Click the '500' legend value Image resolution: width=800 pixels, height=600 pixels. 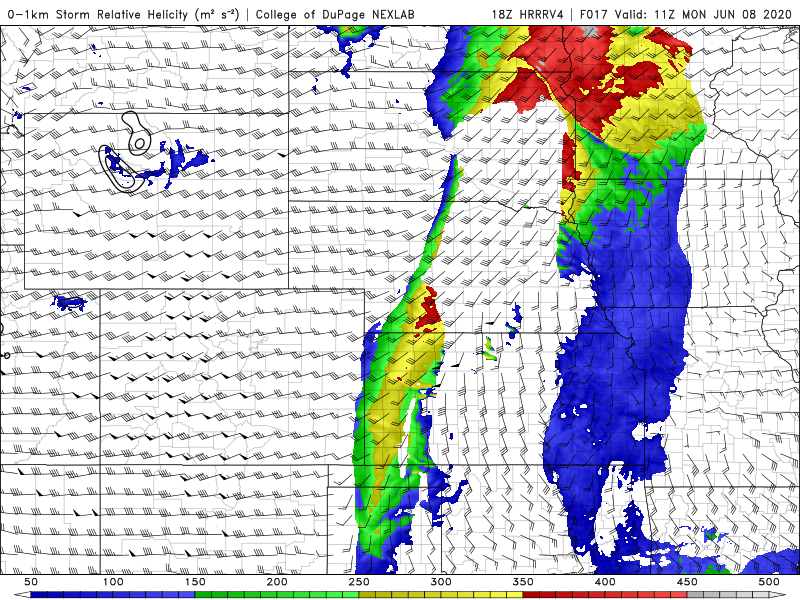769,582
